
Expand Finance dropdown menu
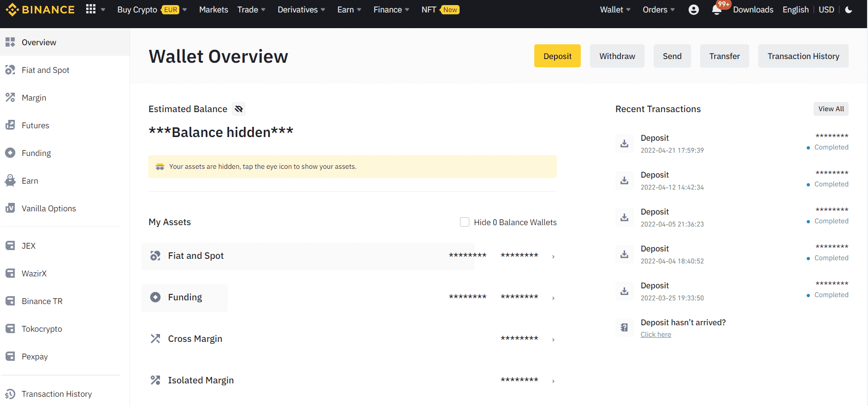[407, 10]
